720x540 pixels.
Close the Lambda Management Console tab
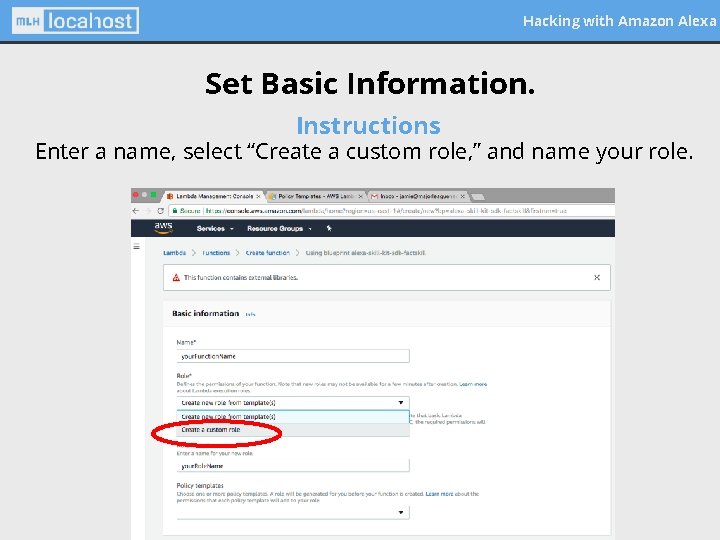(258, 196)
